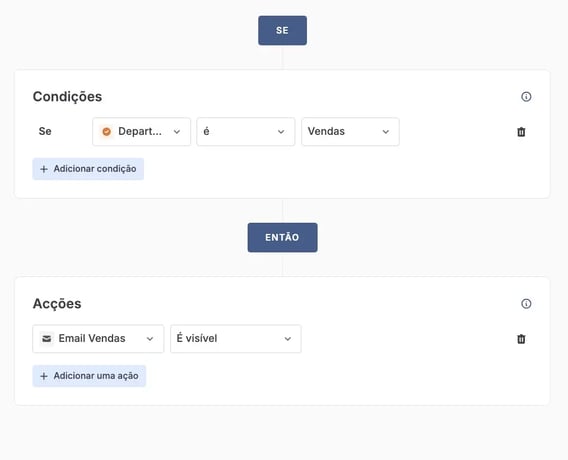Open info icon in Condições panel
The width and height of the screenshot is (568, 460).
tap(526, 97)
